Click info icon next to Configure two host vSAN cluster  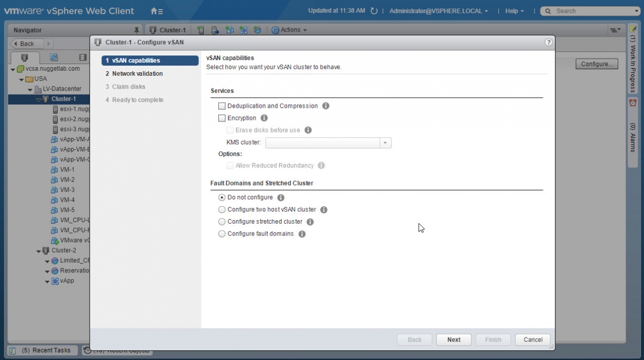pyautogui.click(x=324, y=209)
